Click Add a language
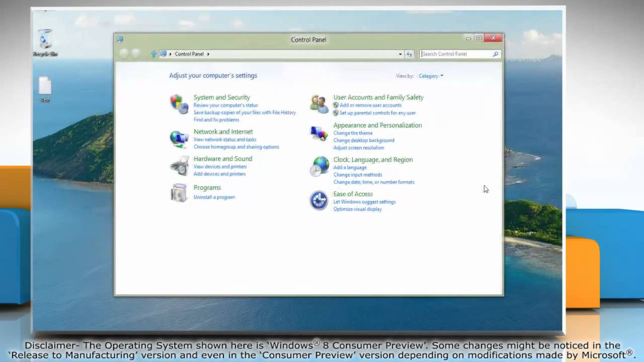Viewport: 644px width, 362px height. [x=350, y=167]
